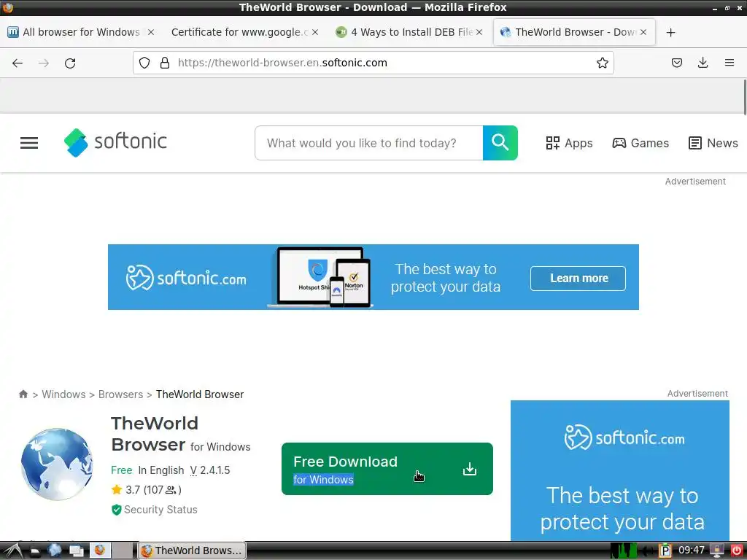Click the green search magnifier button
The image size is (747, 560).
500,143
